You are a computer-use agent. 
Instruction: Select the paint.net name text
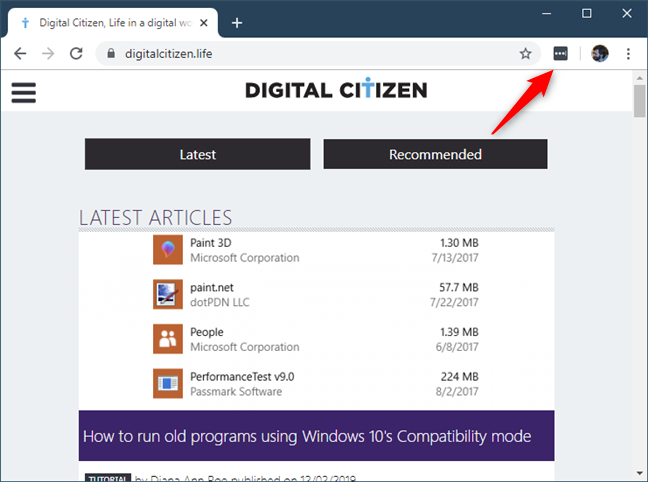(x=212, y=287)
